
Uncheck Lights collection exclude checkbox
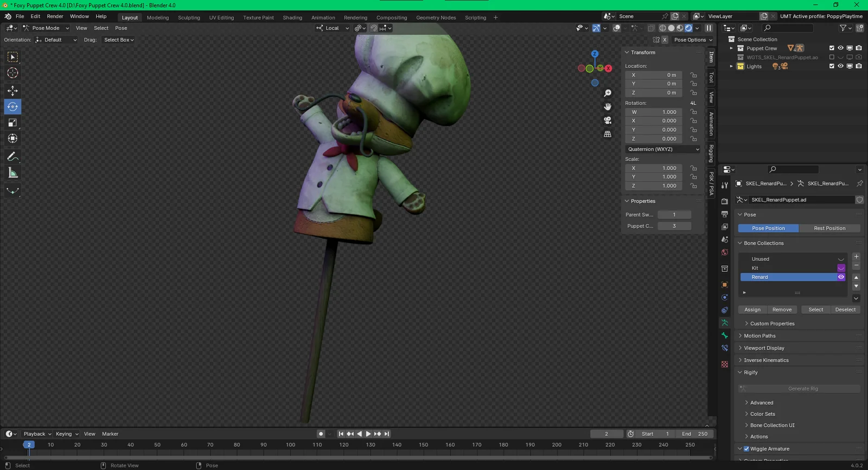[832, 66]
